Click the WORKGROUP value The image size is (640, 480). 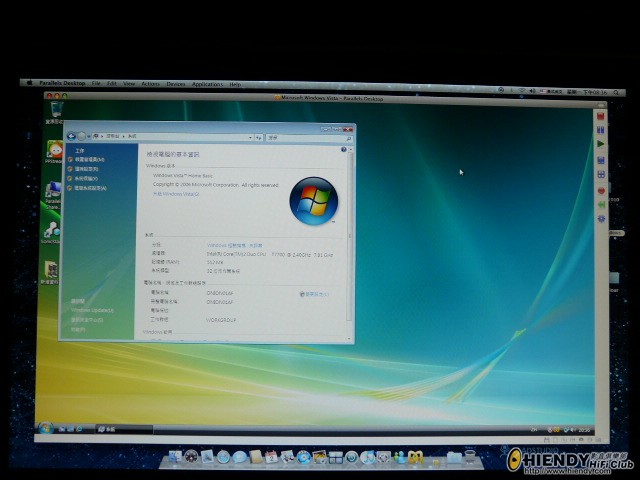(x=221, y=320)
